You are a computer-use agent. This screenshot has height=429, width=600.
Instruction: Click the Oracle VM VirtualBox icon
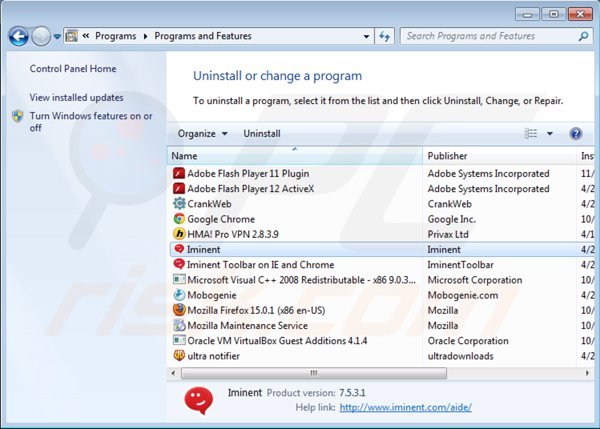click(x=179, y=340)
